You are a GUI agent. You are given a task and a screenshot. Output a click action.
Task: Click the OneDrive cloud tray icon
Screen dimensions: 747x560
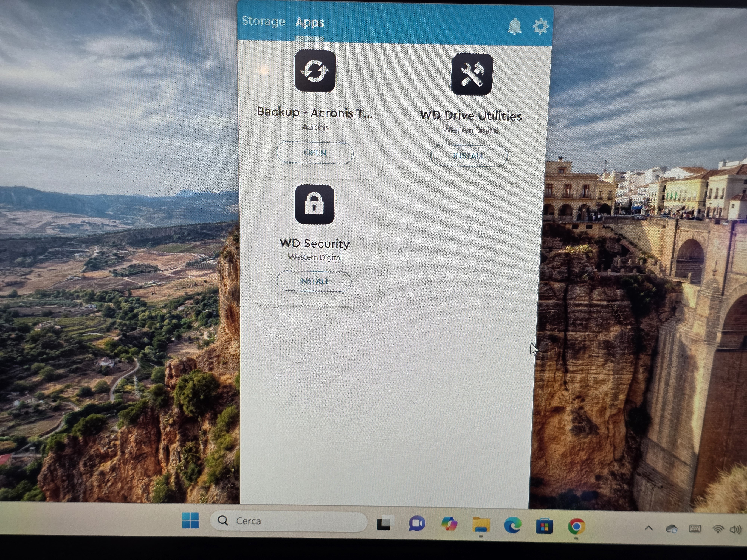(x=671, y=529)
